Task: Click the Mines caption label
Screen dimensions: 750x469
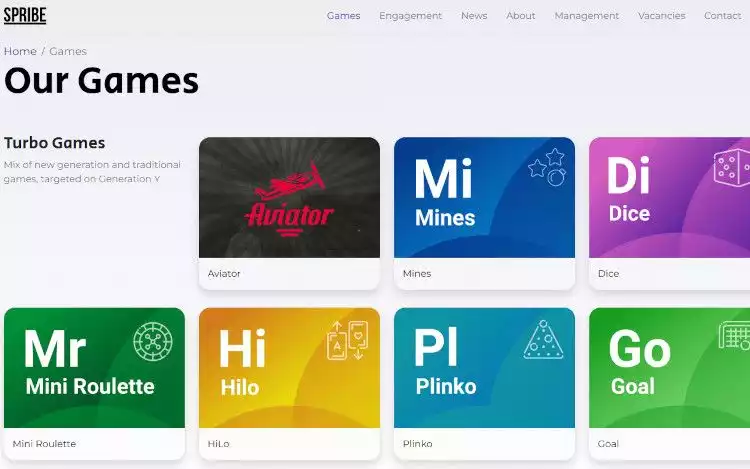Action: click(417, 273)
